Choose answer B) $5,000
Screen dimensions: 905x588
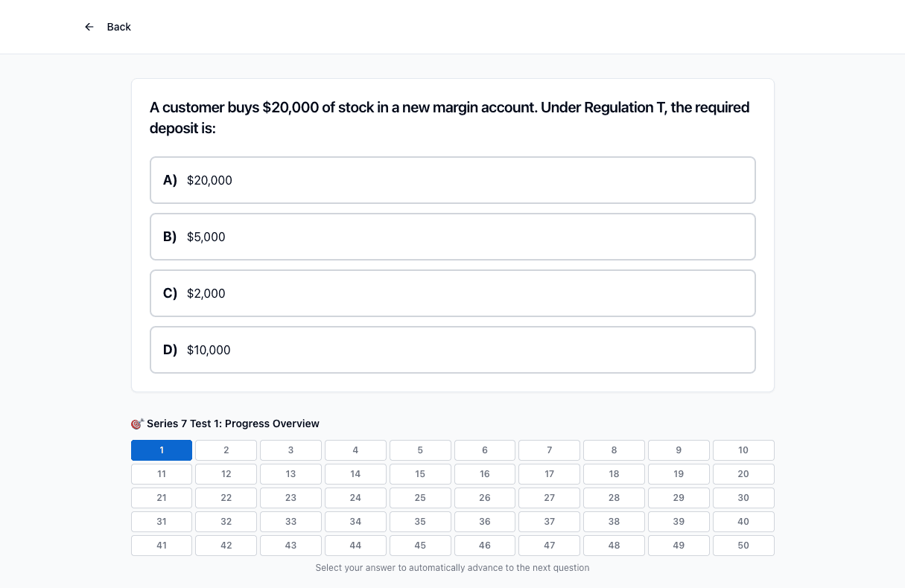[453, 237]
